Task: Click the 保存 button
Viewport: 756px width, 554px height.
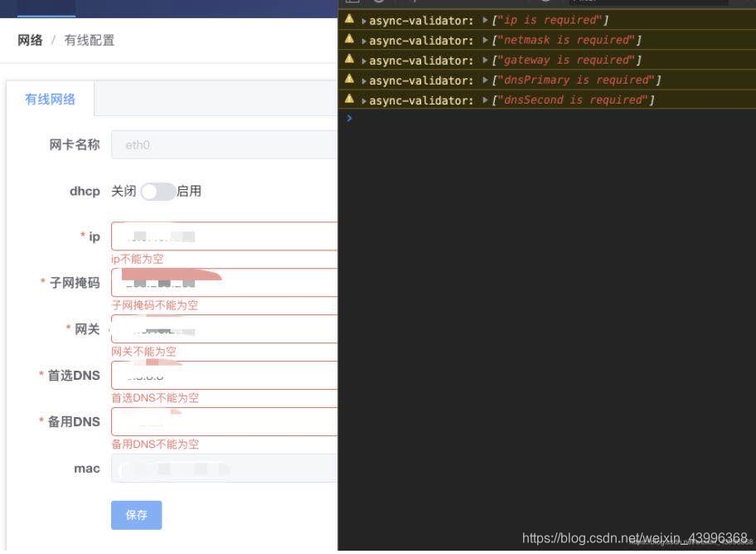Action: point(137,515)
